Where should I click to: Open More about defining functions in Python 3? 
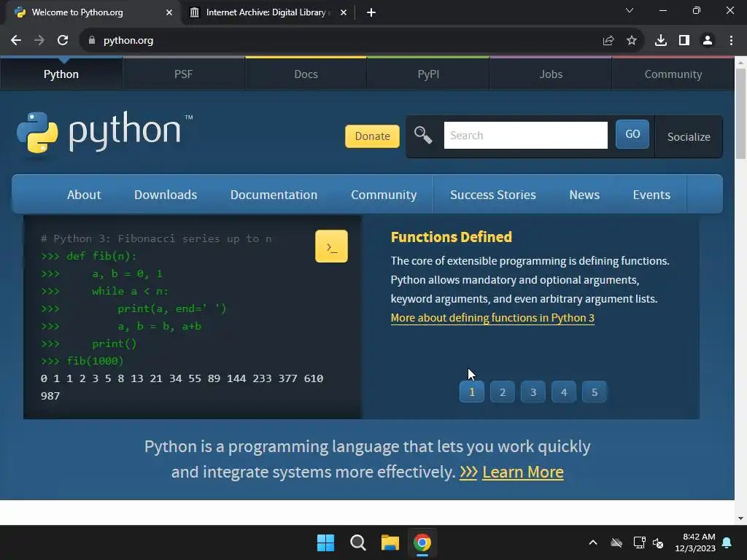point(492,318)
